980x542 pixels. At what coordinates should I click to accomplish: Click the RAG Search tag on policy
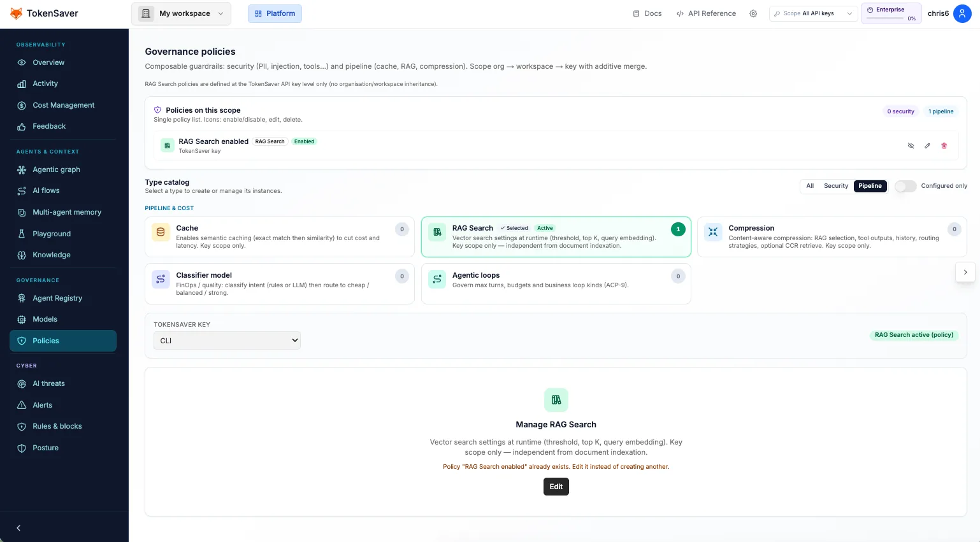coord(270,141)
